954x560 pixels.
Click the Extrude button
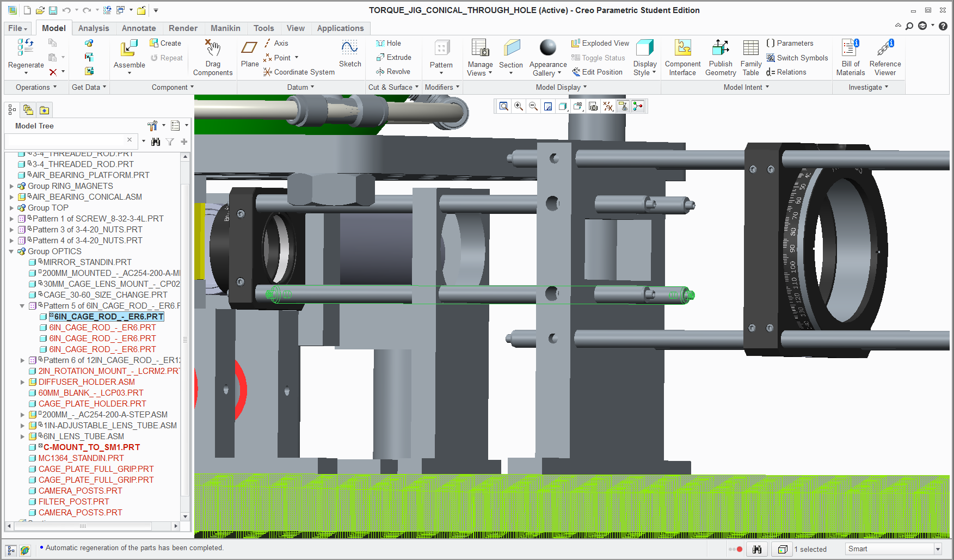(393, 57)
